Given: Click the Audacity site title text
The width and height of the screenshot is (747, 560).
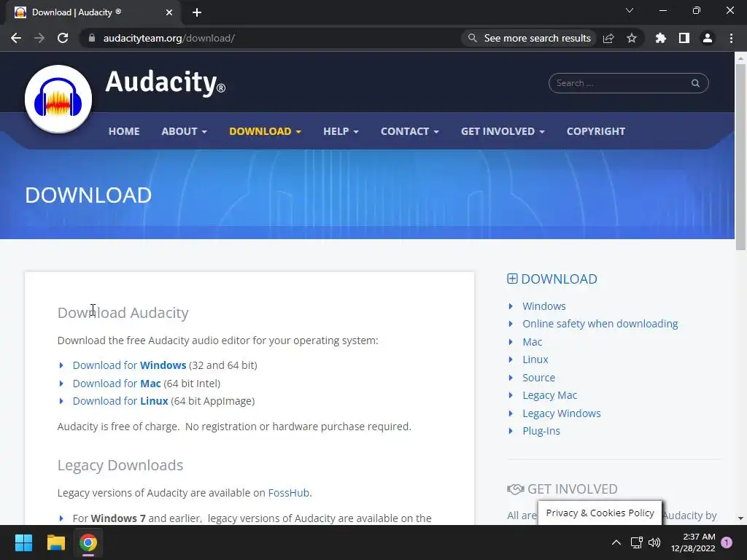Looking at the screenshot, I should (165, 82).
